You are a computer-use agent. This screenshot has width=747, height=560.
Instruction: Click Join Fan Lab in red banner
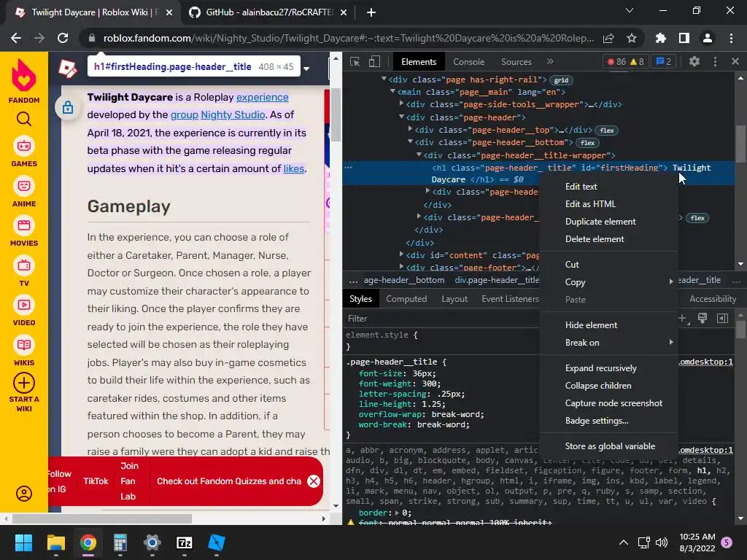pos(128,481)
